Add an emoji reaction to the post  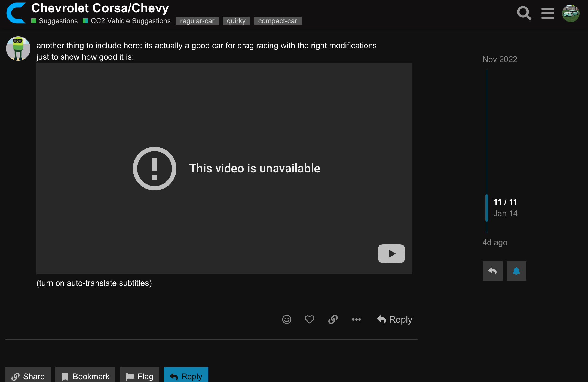pos(286,319)
